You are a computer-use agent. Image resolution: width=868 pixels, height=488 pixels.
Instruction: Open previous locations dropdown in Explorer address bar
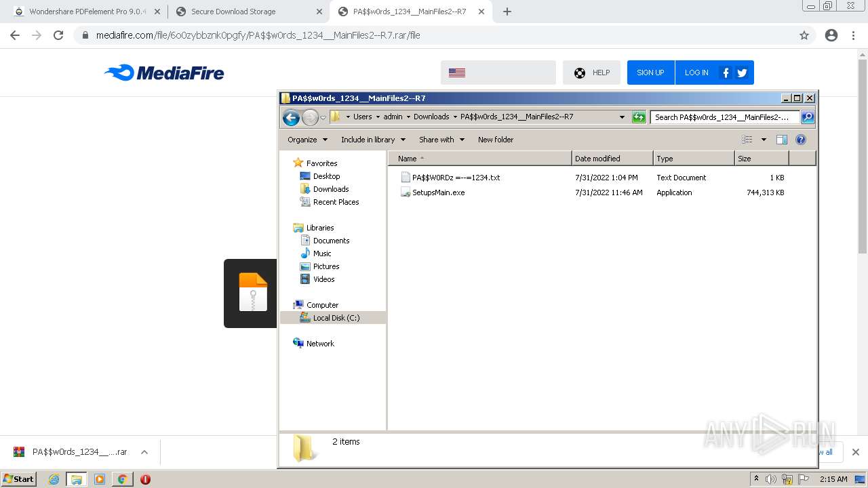tap(622, 117)
